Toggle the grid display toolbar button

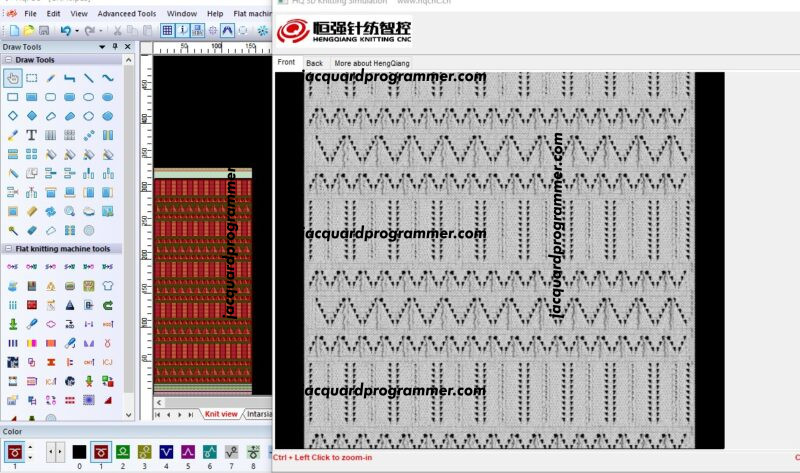coord(167,31)
